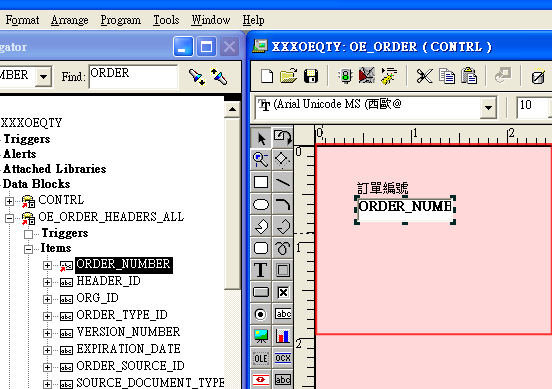
Task: Click the Open folder toolbar icon
Action: 288,76
